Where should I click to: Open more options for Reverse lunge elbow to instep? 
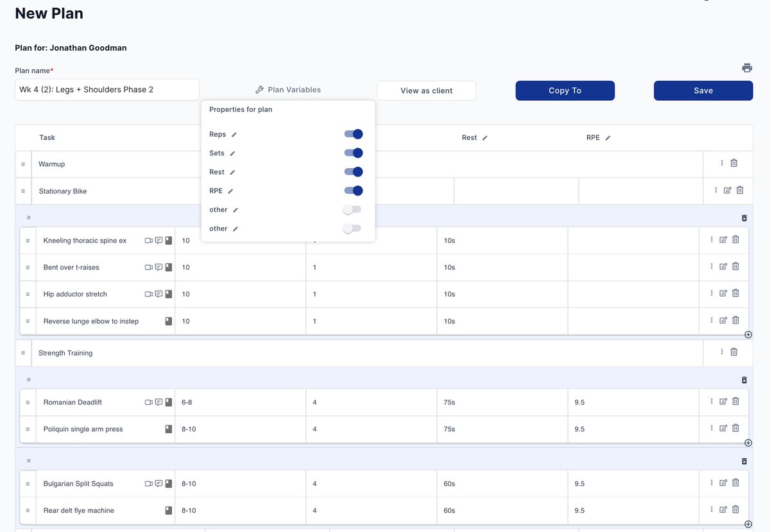[x=712, y=320]
